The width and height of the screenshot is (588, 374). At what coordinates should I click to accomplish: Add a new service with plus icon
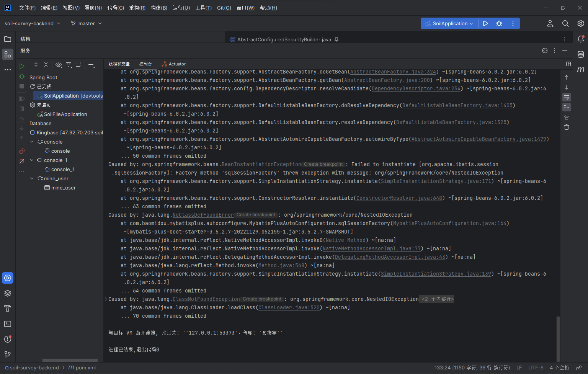point(91,65)
